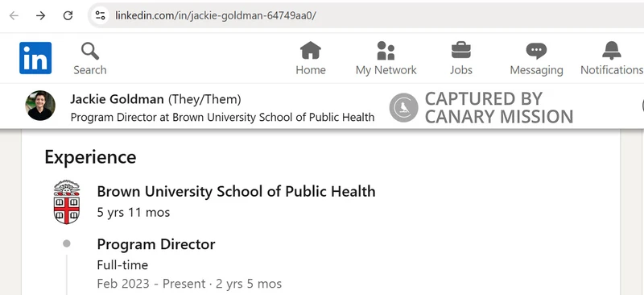Click the headline 'Program Director at Brown University...'
The height and width of the screenshot is (295, 644).
(x=223, y=117)
